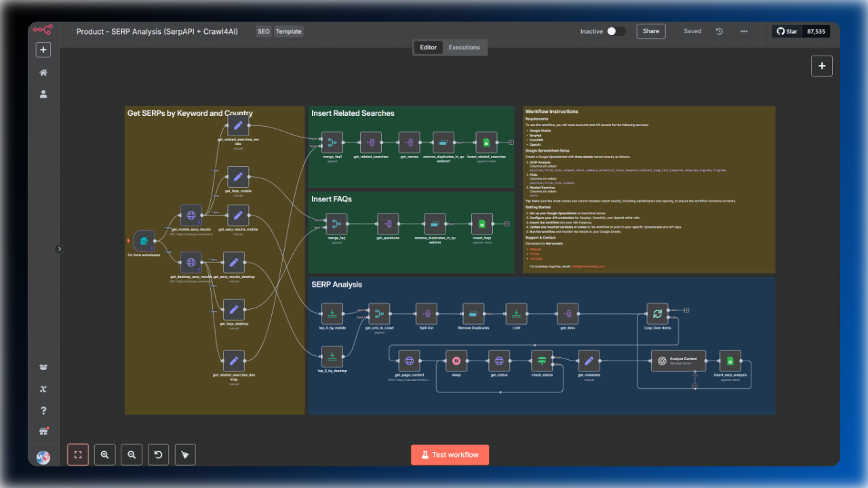Expand the collapsed left sidebar
Viewport: 868px width, 488px height.
pos(59,249)
